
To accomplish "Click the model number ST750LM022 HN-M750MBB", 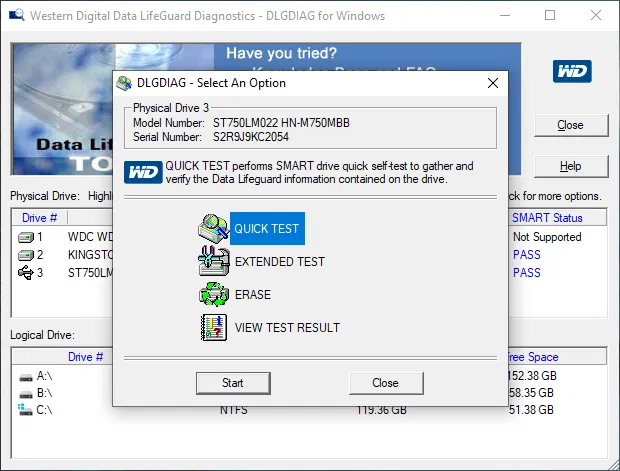I will coord(281,123).
